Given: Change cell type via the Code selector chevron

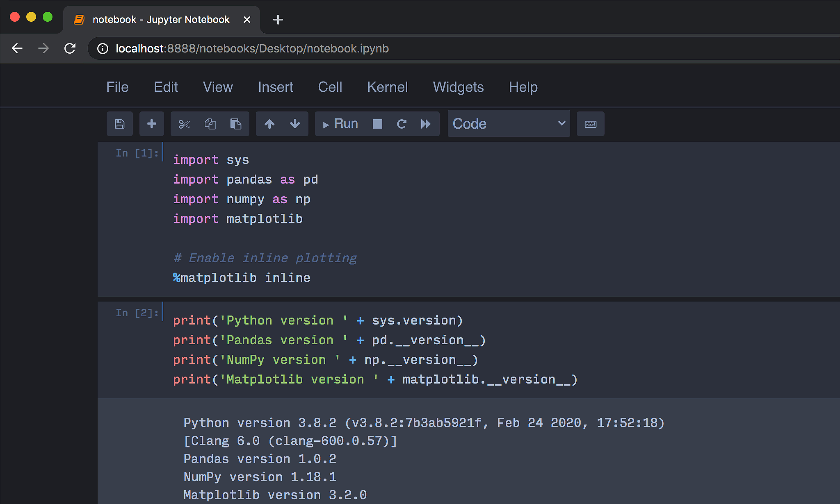Looking at the screenshot, I should tap(561, 123).
